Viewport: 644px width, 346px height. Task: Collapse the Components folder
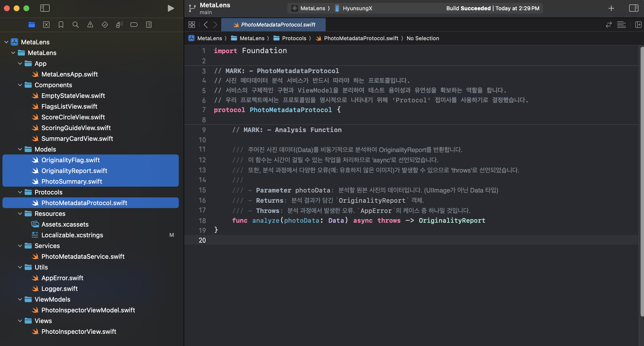point(20,85)
